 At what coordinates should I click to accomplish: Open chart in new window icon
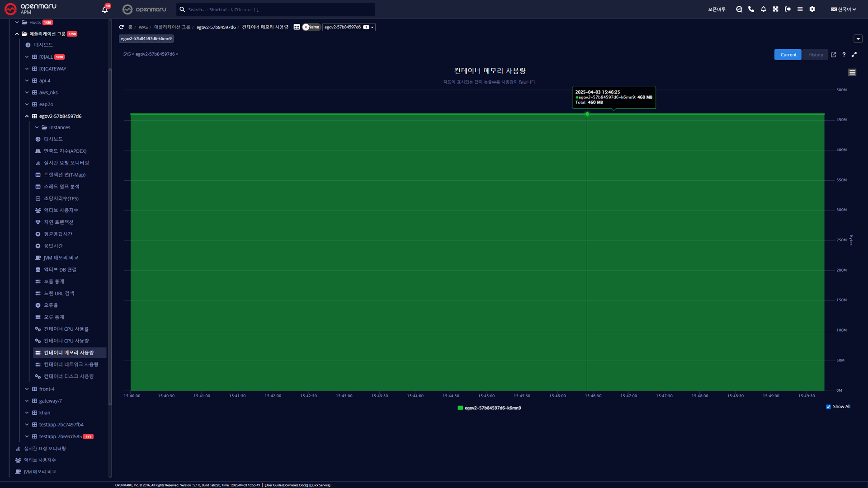[834, 55]
